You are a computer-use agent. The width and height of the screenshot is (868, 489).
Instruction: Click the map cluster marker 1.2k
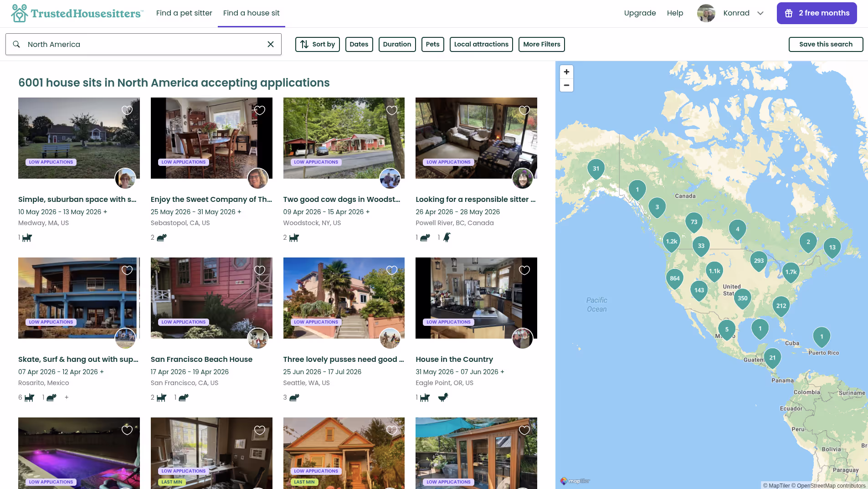(x=672, y=242)
